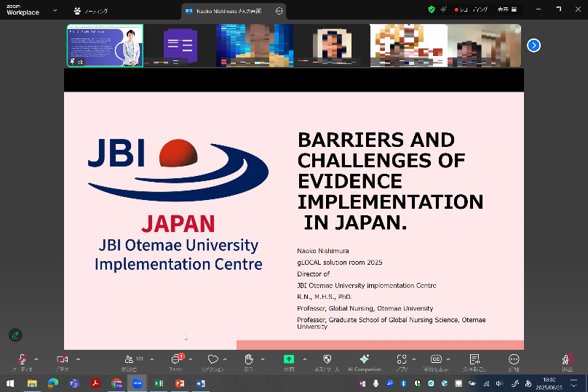Viewport: 588px width, 392px height.
Task: Open network Wi-Fi tray icon
Action: point(486,383)
